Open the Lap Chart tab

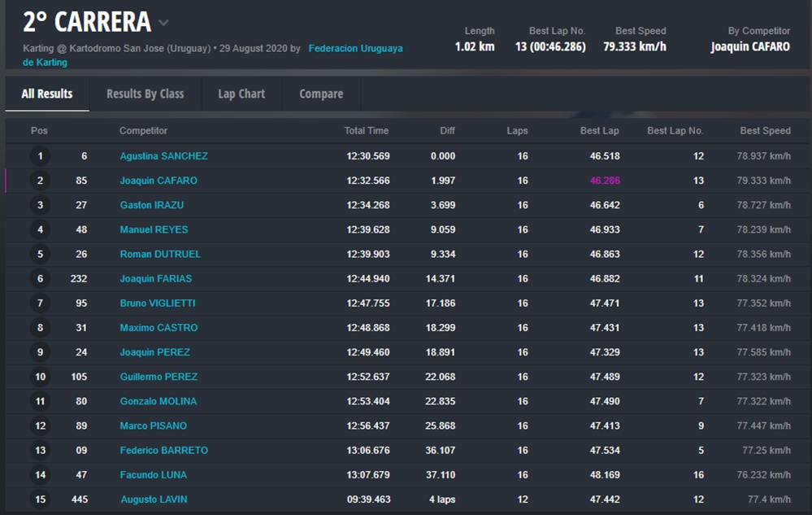[241, 94]
